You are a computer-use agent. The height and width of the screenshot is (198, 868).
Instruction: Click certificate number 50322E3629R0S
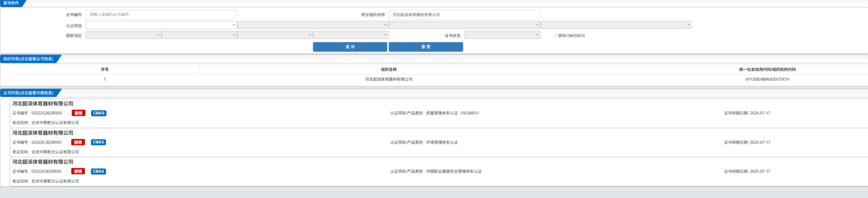[47, 142]
